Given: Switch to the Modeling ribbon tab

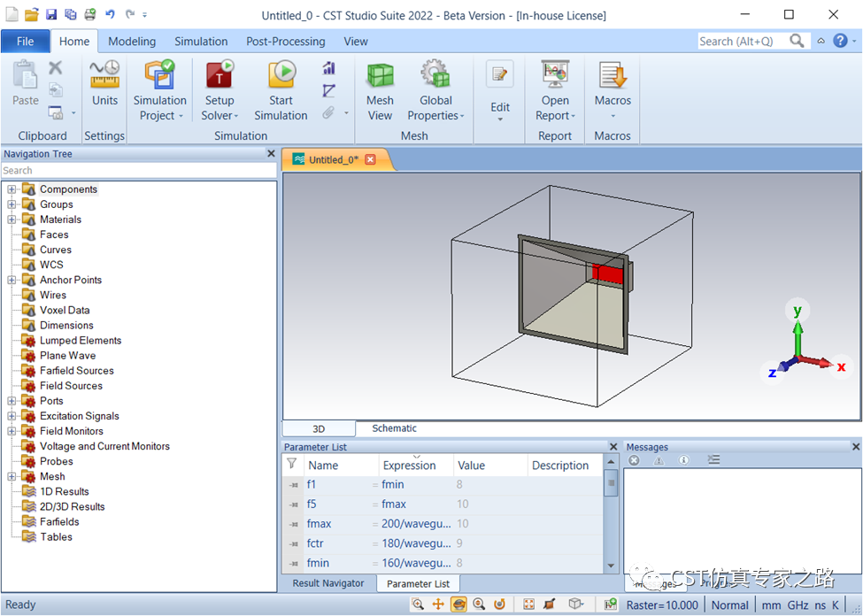Looking at the screenshot, I should pos(132,42).
